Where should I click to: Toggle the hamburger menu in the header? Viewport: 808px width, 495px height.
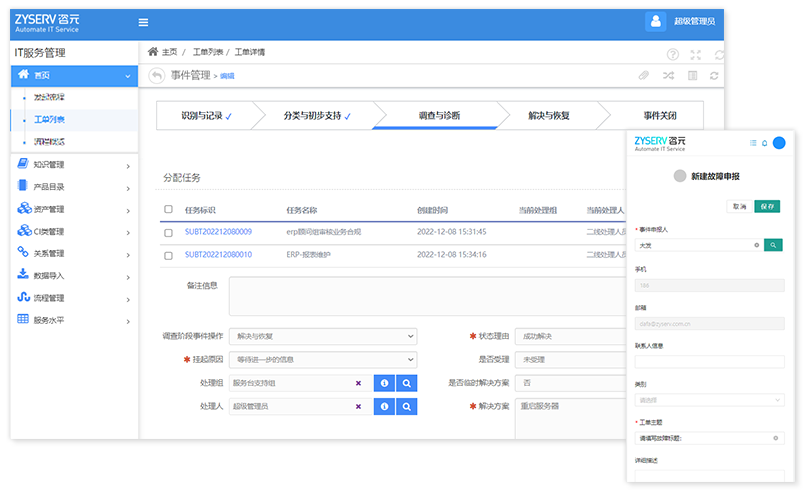[x=143, y=22]
